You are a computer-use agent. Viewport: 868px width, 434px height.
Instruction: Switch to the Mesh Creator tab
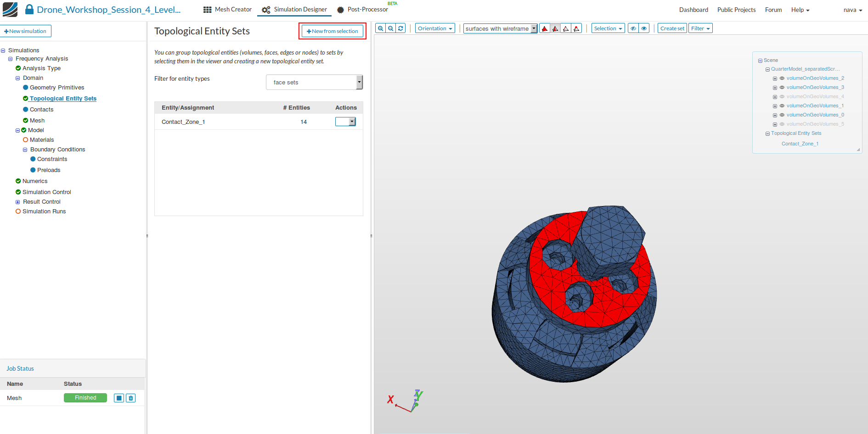228,10
